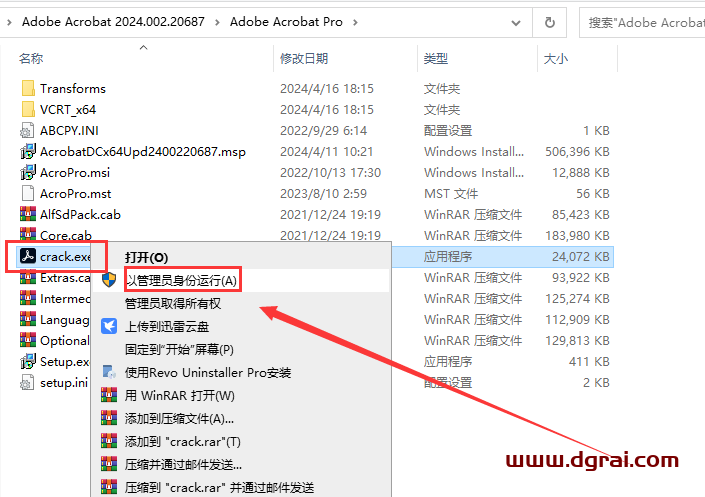Screen dimensions: 705x497
Task: Select the Setup.exe installer icon
Action: [27, 361]
